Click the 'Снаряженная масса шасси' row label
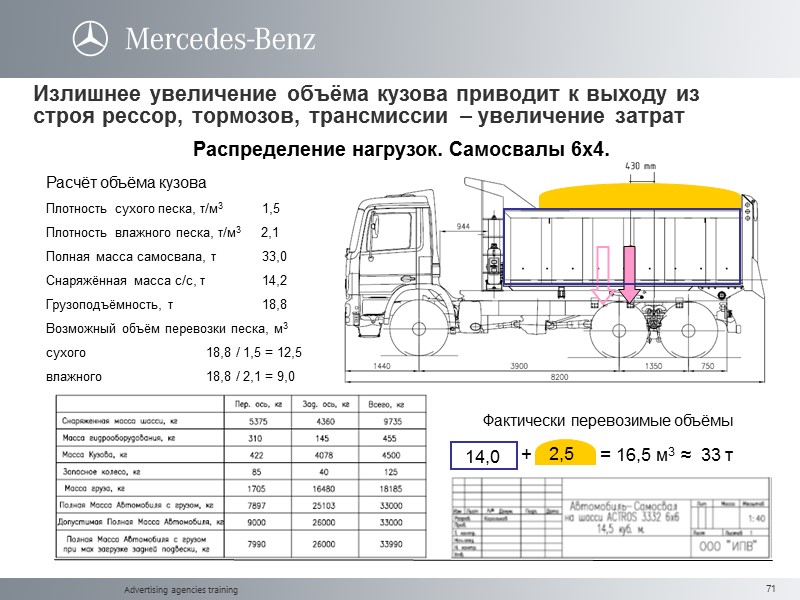The width and height of the screenshot is (800, 600). click(x=120, y=421)
